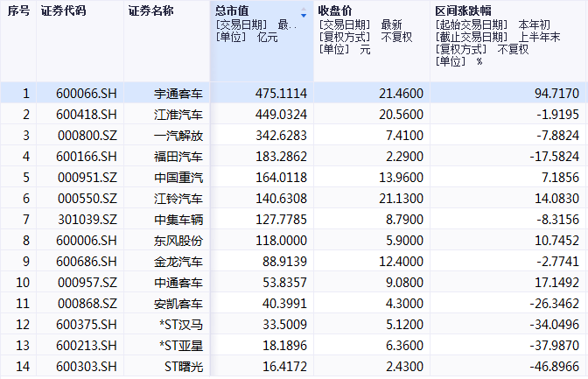
Task: Click the 序号 column header
Action: 18,10
